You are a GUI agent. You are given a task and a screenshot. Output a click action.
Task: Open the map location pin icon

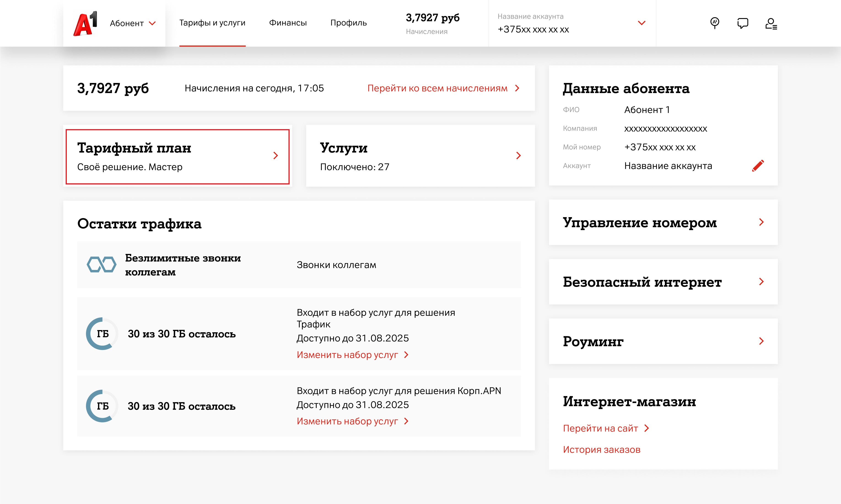point(714,23)
